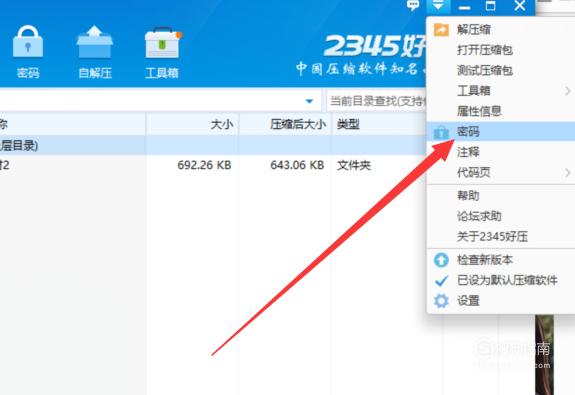Expand the 工具箱 submenu arrow
Image resolution: width=575 pixels, height=395 pixels.
[568, 91]
